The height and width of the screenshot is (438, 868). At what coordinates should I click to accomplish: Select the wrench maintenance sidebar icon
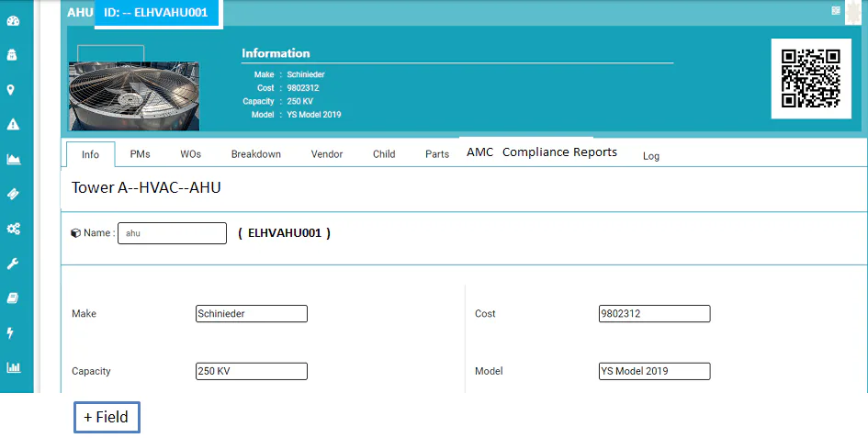(12, 264)
